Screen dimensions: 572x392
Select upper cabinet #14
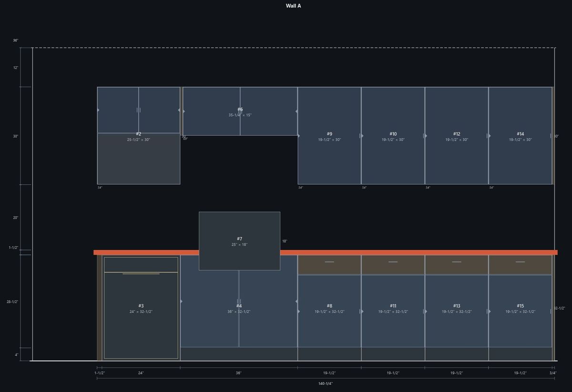[x=520, y=135]
